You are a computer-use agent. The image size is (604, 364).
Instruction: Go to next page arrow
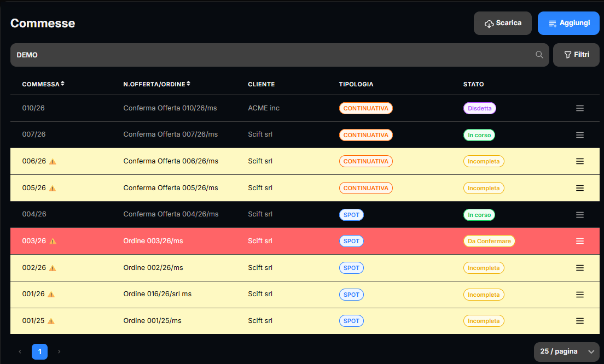pos(59,351)
